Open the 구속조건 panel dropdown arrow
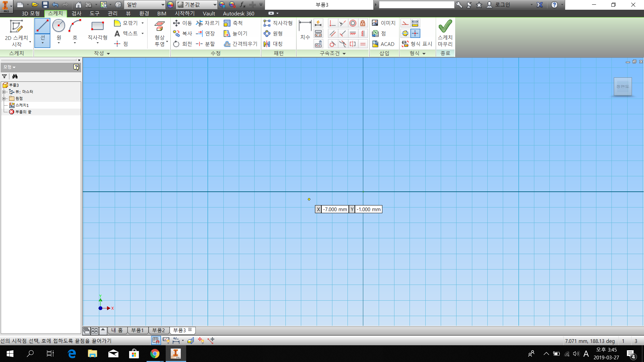This screenshot has width=644, height=362. 344,54
